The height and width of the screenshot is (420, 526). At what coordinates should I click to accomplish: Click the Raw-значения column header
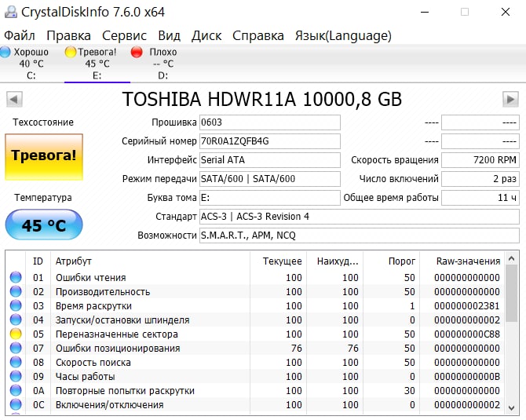click(462, 261)
